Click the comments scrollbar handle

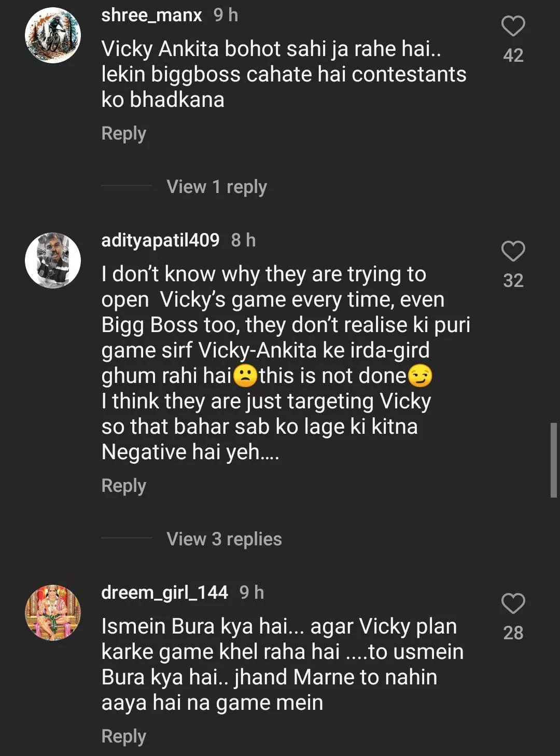point(554,460)
